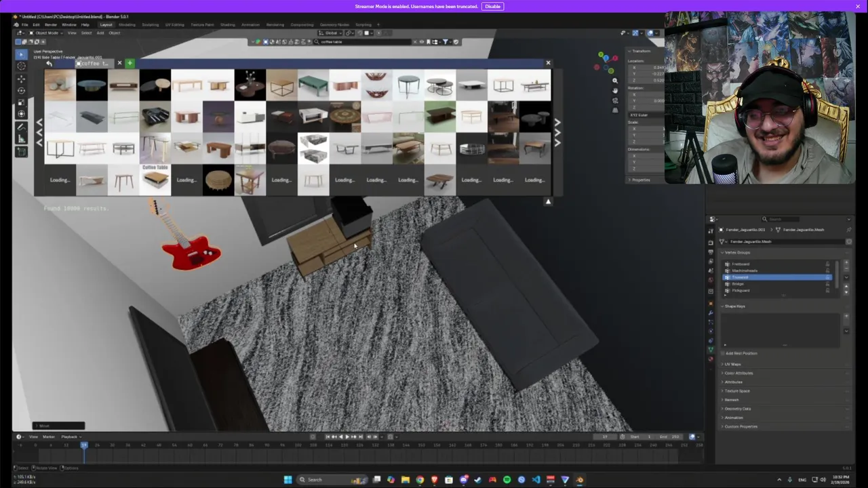Open Global transform orientation dropdown

point(331,33)
